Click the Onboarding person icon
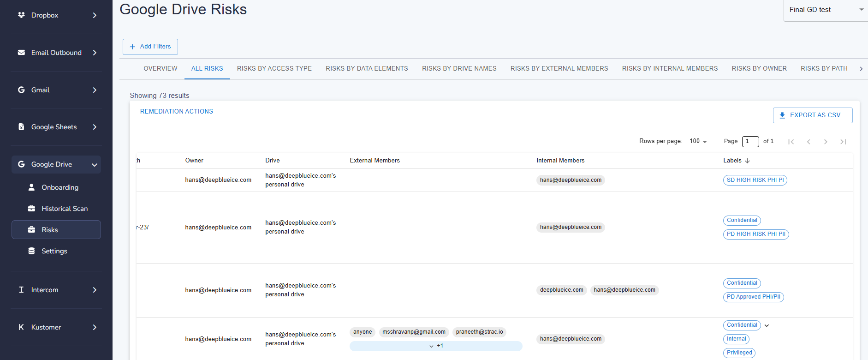The image size is (868, 360). [31, 187]
